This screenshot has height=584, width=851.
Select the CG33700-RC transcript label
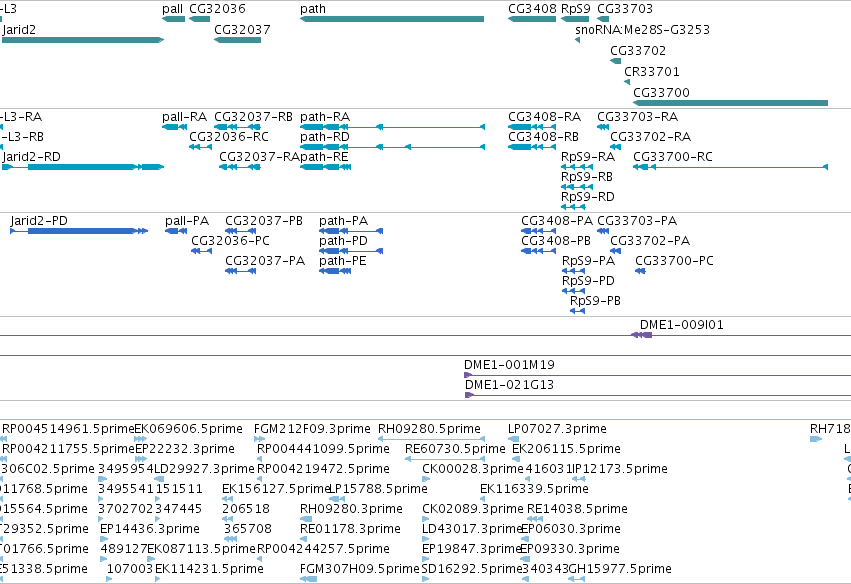point(672,157)
